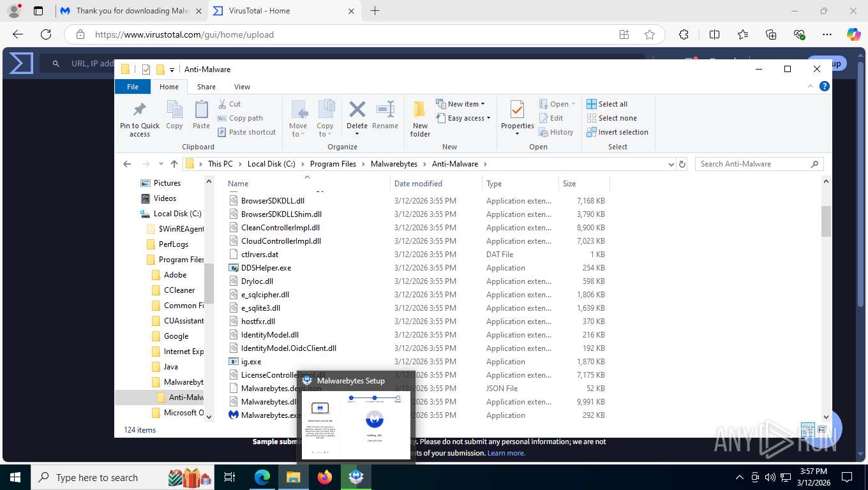Click Program Files in address breadcrumb
The height and width of the screenshot is (490, 868).
333,164
